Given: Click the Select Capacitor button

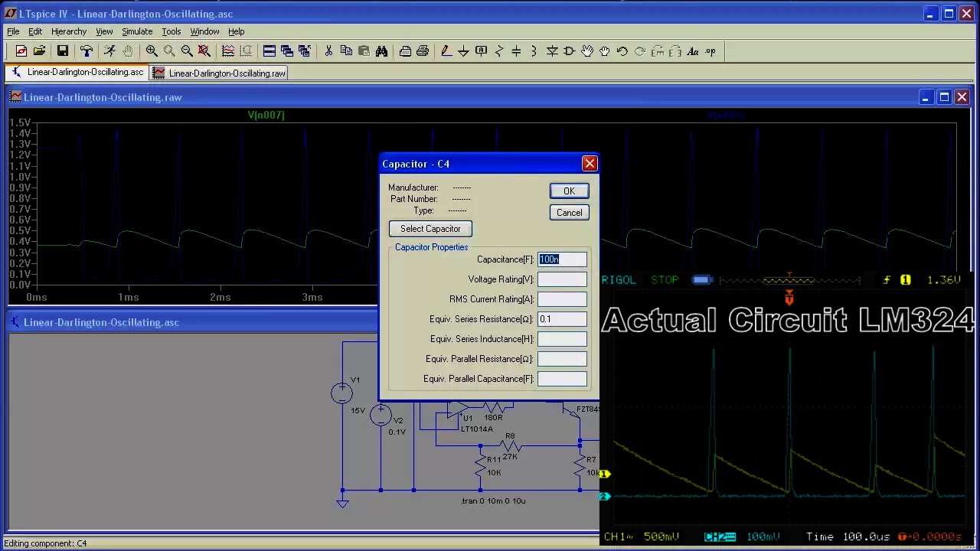Looking at the screenshot, I should [x=430, y=229].
